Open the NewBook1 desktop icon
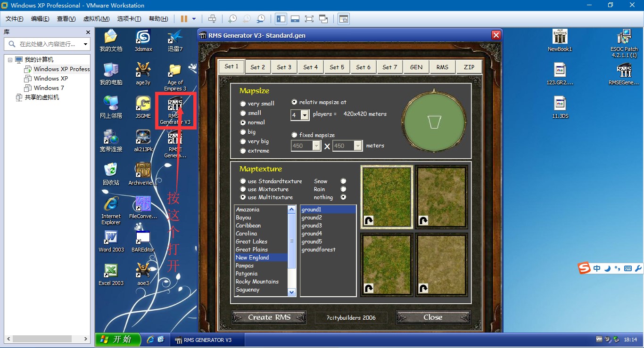644x348 pixels. tap(560, 40)
